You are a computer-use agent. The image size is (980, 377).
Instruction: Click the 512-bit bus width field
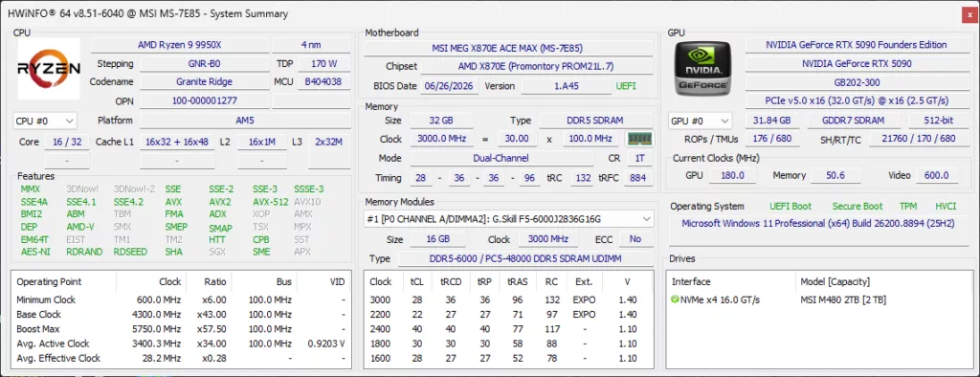pos(938,121)
